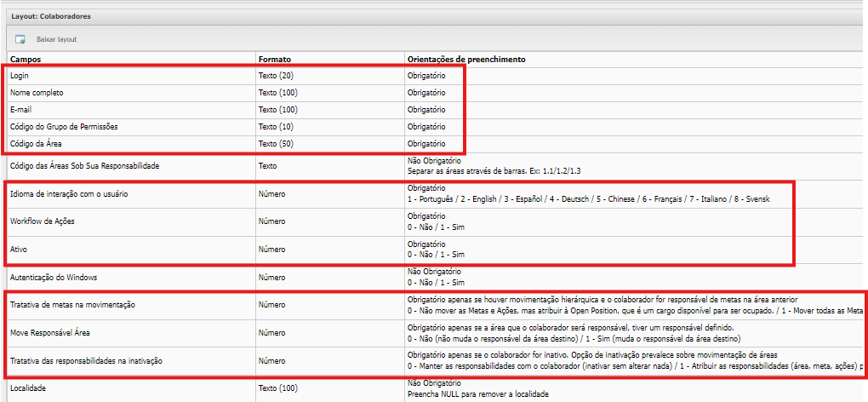Screen dimensions: 868x402
Task: Click Idioma de interação com o usuário
Action: [x=70, y=194]
